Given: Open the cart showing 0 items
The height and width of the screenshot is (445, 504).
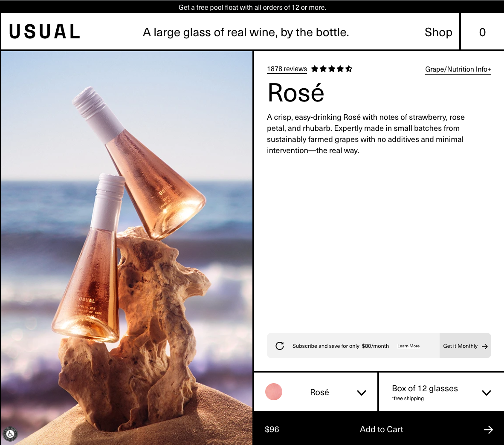Looking at the screenshot, I should (x=482, y=32).
